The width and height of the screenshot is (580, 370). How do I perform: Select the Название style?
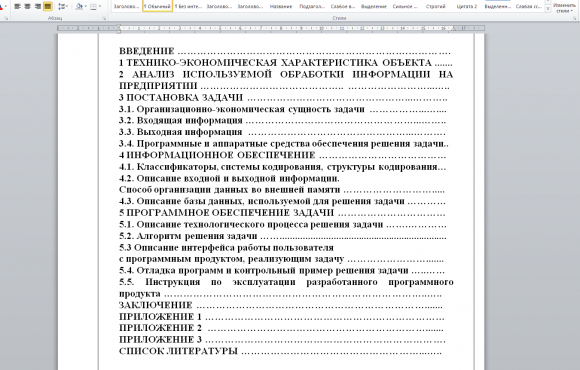click(281, 6)
